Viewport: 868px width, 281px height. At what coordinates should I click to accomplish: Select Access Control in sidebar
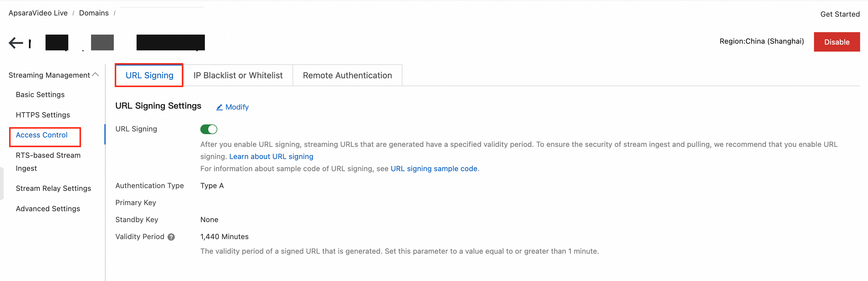(x=42, y=135)
